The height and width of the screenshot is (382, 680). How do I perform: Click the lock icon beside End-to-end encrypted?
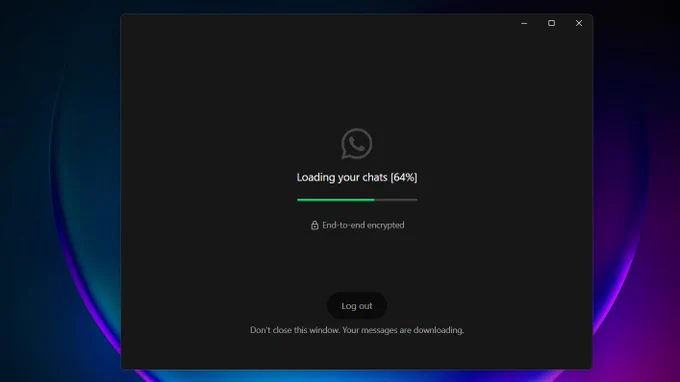click(x=314, y=225)
